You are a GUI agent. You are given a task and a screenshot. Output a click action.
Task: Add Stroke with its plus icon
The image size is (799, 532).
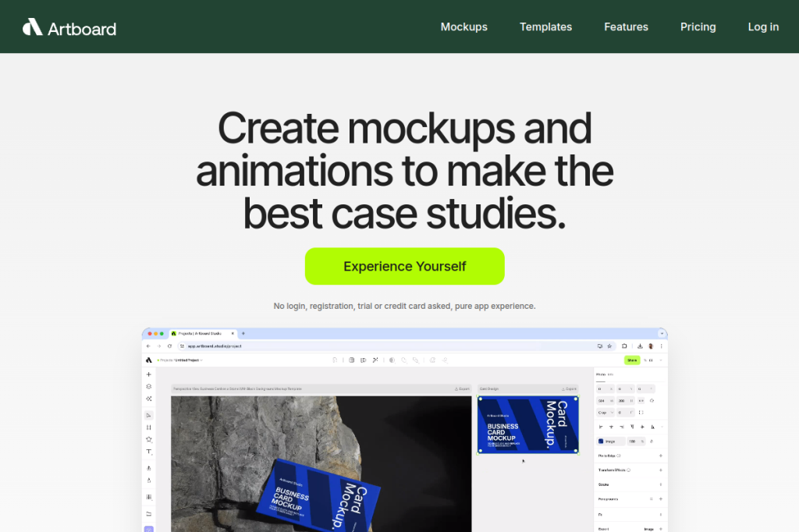click(x=660, y=484)
